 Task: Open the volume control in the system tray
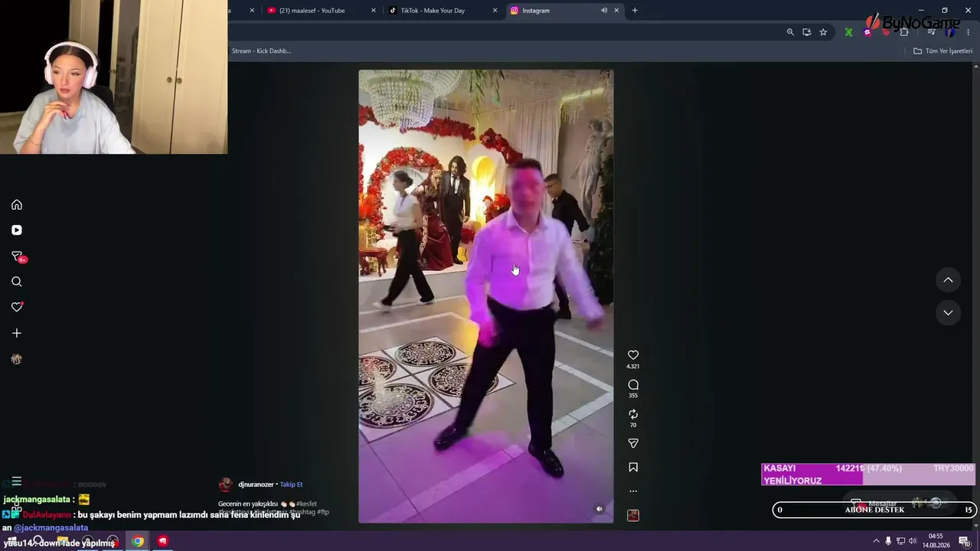pyautogui.click(x=913, y=541)
